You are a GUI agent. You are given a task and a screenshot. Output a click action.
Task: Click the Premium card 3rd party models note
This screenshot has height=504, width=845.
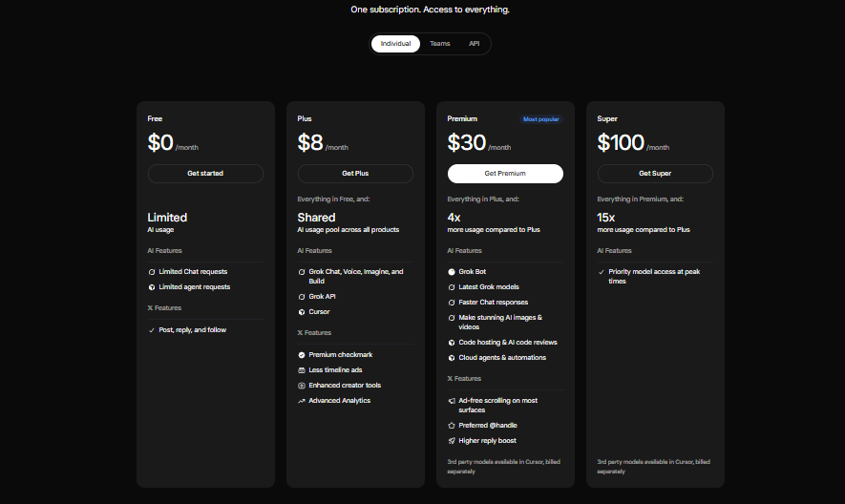pyautogui.click(x=503, y=467)
